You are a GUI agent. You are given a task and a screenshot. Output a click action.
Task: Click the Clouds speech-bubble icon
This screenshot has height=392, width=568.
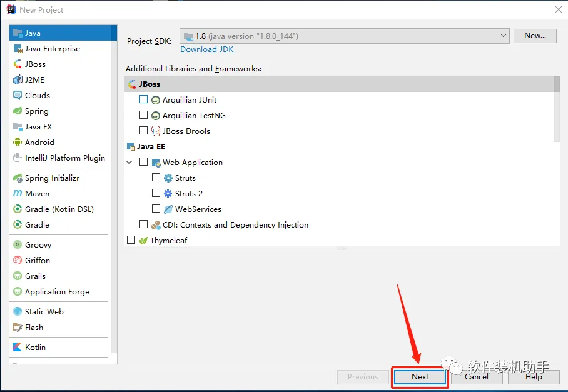point(18,95)
